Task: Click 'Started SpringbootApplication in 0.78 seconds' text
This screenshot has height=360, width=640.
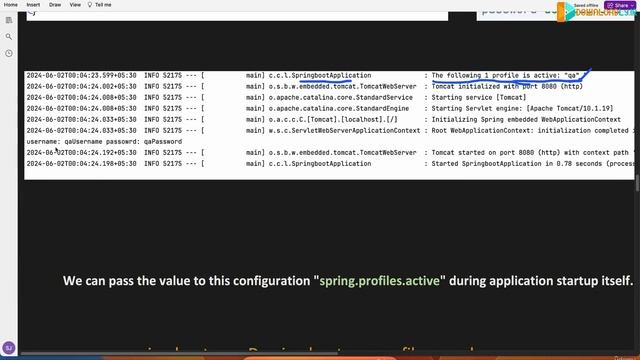Action: [x=517, y=164]
